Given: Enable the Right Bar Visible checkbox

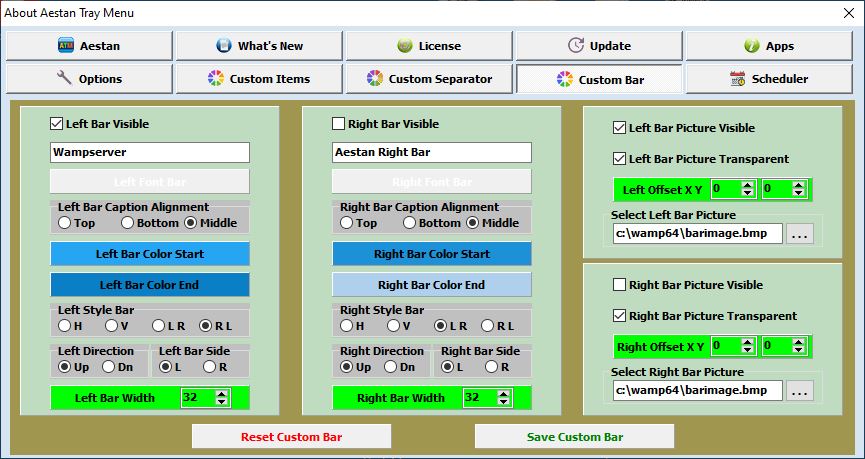Looking at the screenshot, I should pos(338,124).
